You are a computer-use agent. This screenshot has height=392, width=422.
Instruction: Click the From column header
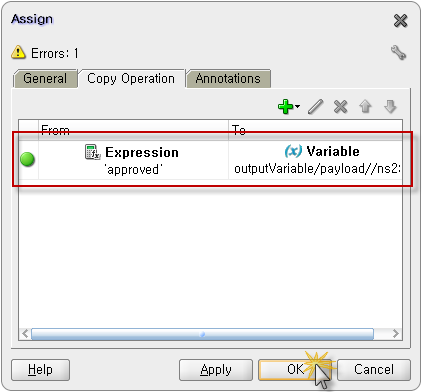point(133,130)
